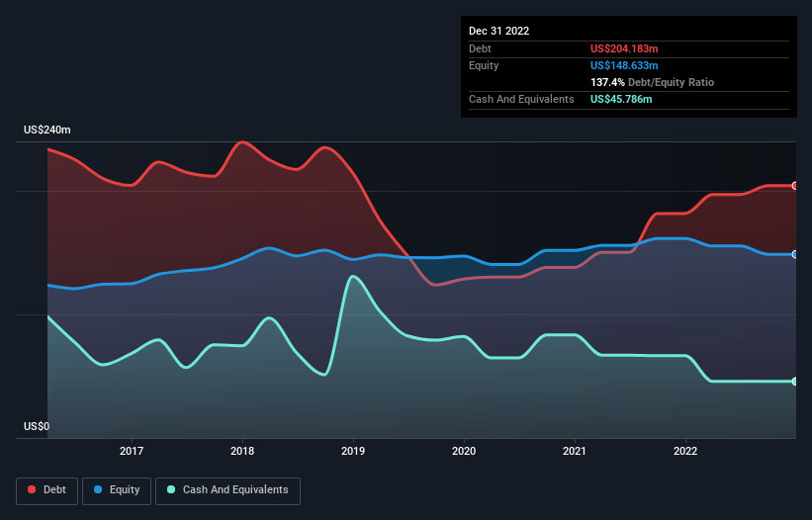812x520 pixels.
Task: Click the 2019 x-axis label
Action: 353,451
